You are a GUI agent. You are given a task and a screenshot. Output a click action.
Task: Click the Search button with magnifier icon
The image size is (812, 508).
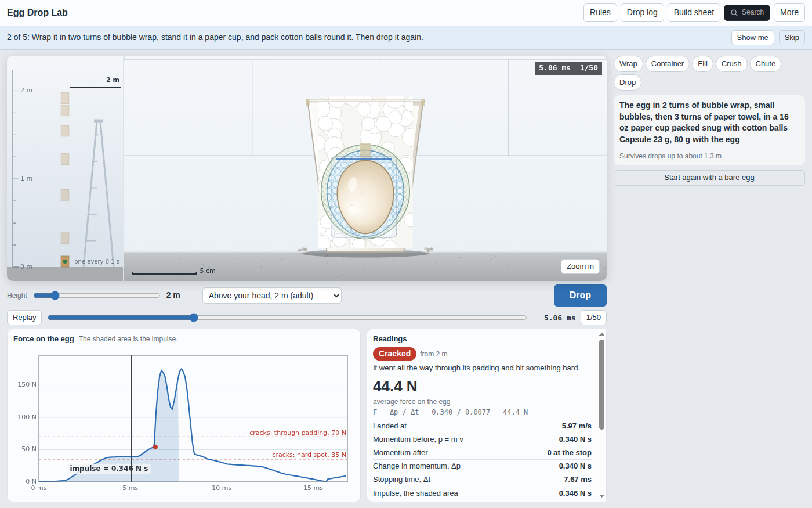pyautogui.click(x=747, y=13)
